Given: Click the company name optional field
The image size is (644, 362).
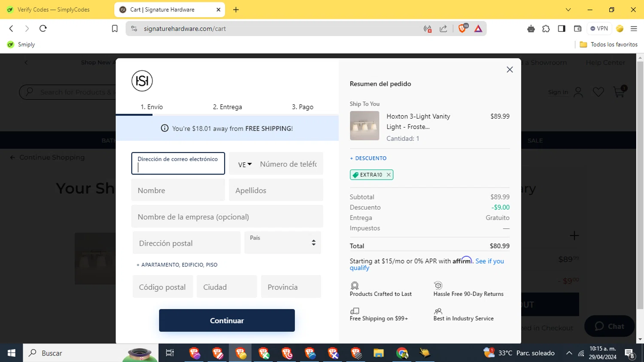Looking at the screenshot, I should click(x=227, y=216).
